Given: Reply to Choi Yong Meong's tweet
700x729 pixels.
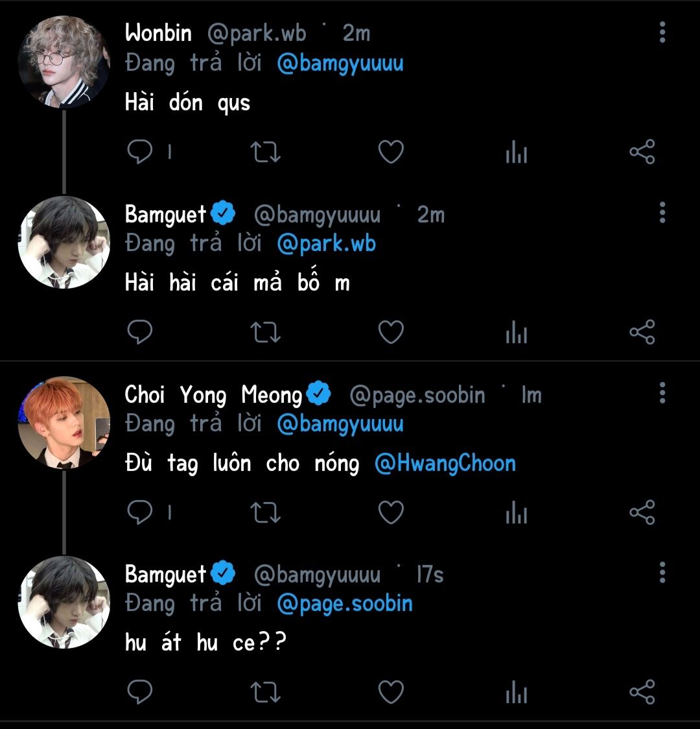Looking at the screenshot, I should pyautogui.click(x=139, y=513).
